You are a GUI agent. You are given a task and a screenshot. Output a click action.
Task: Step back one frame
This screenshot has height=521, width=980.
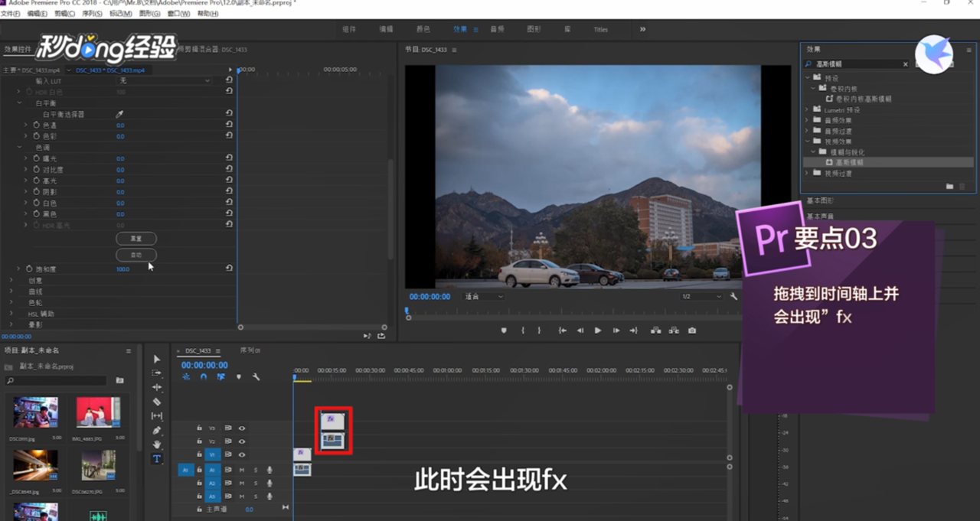(x=580, y=331)
